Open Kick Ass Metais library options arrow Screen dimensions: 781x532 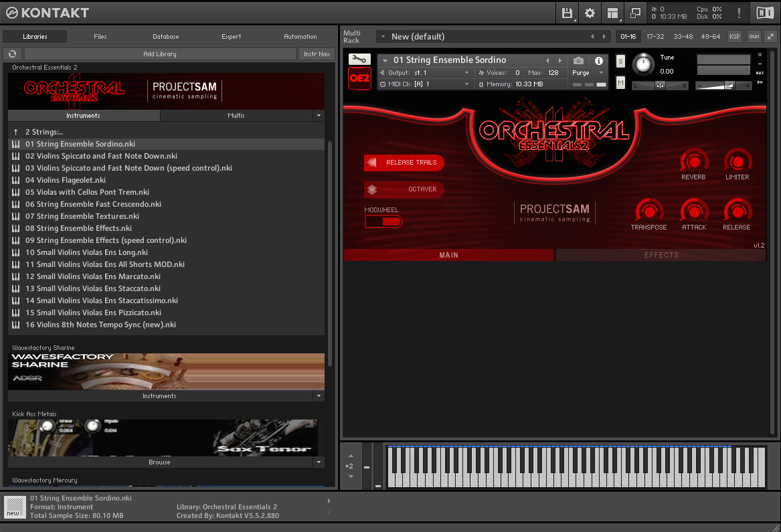[319, 462]
